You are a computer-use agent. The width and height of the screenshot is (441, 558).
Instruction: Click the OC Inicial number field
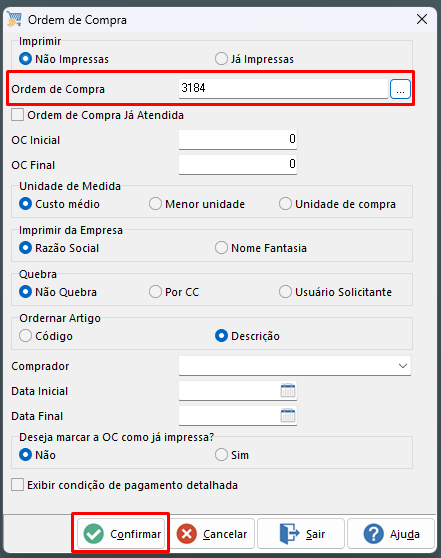[x=238, y=139]
